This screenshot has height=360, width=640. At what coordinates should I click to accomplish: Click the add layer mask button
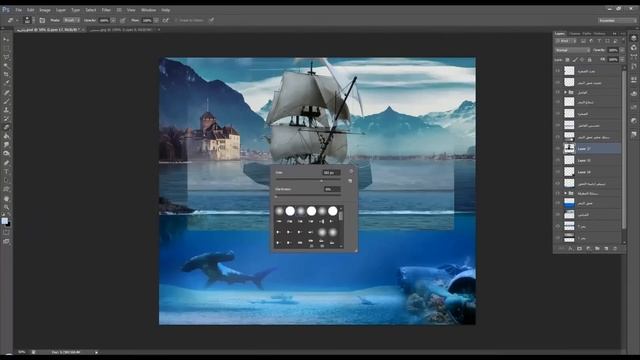point(579,248)
